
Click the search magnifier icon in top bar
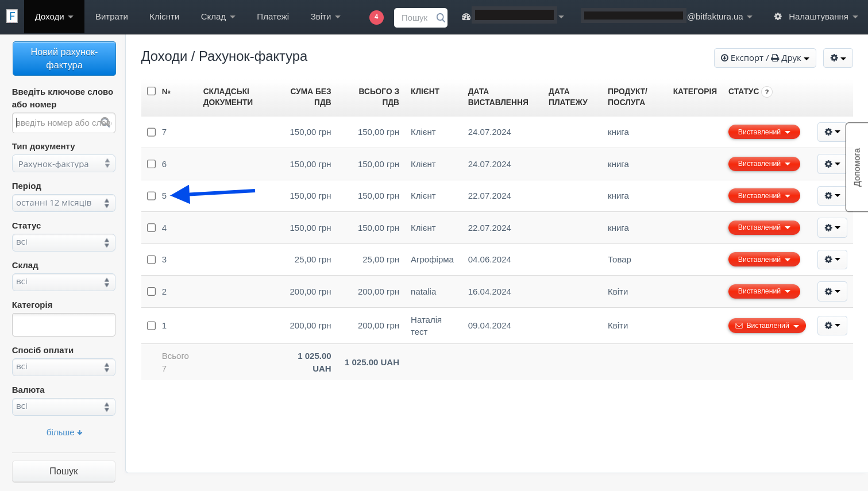[x=441, y=18]
